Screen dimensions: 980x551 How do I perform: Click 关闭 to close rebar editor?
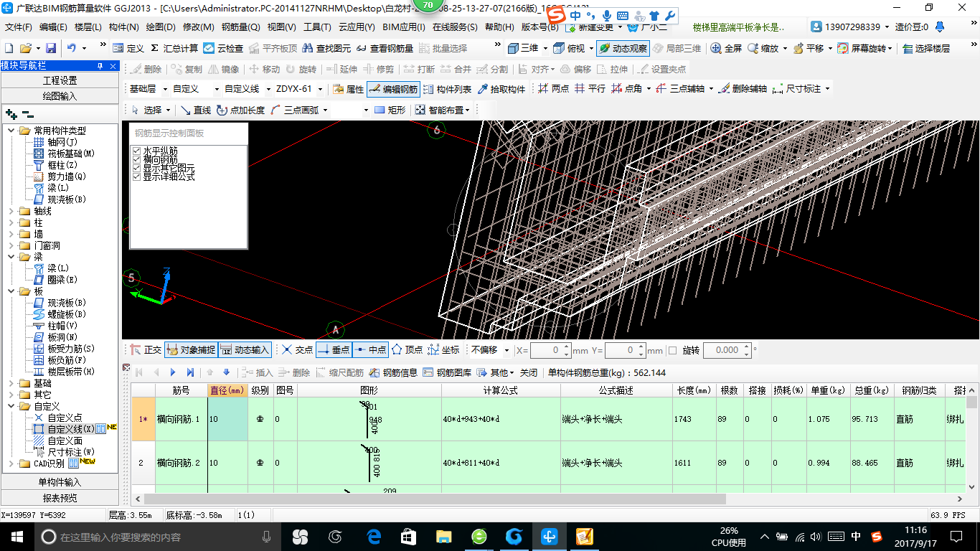pos(529,372)
